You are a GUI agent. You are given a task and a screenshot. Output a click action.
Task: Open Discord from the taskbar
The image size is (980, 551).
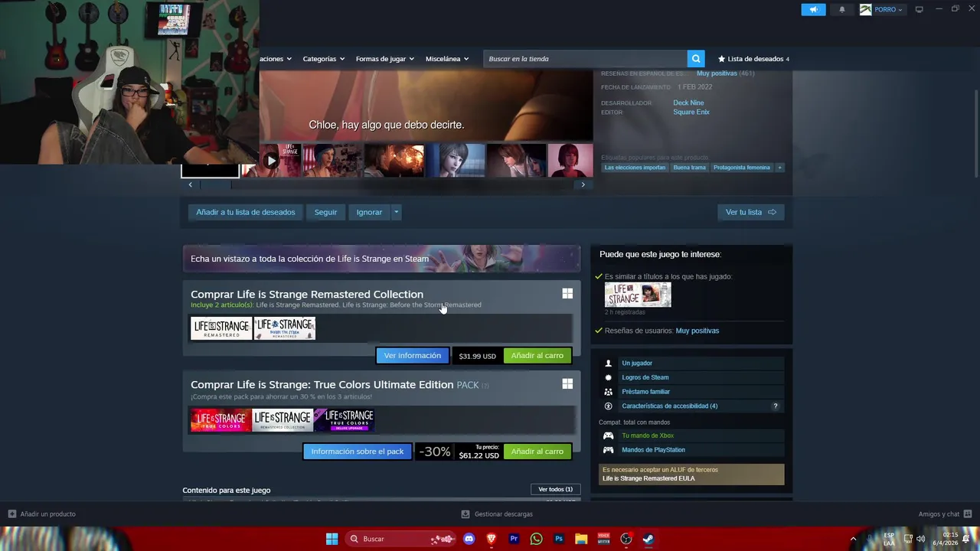pyautogui.click(x=469, y=539)
